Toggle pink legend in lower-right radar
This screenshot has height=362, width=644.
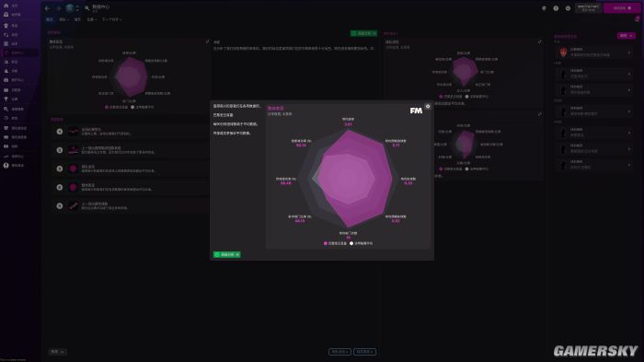[x=451, y=169]
